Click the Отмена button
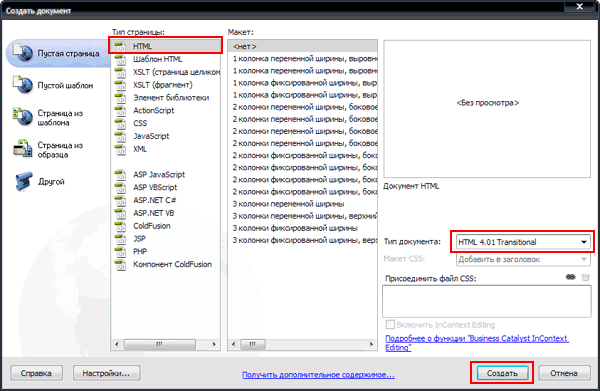Image resolution: width=600 pixels, height=391 pixels. click(564, 373)
